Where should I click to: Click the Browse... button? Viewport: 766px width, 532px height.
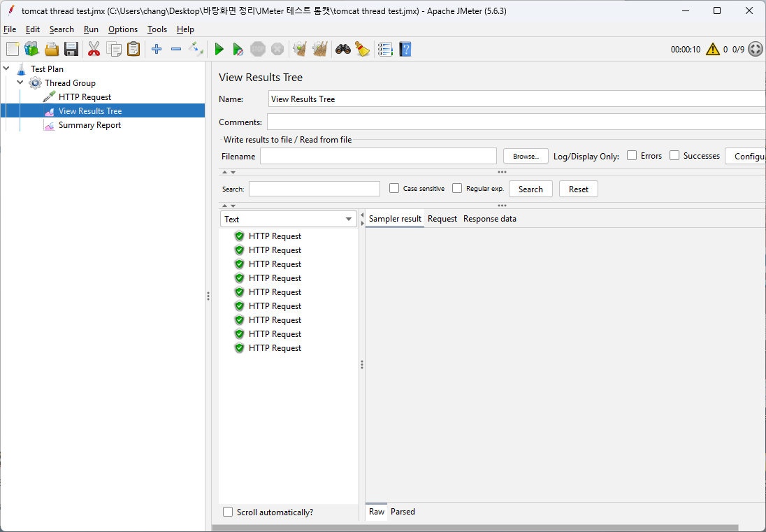click(526, 157)
